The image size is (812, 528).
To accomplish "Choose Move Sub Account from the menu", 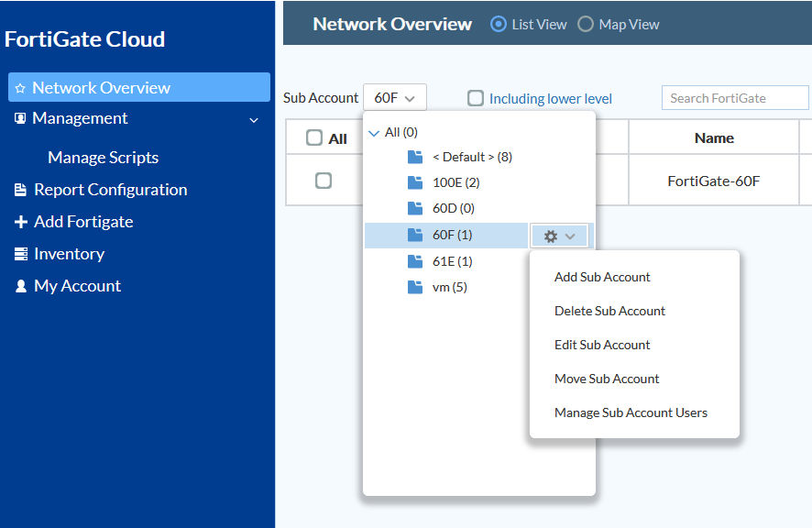I will click(607, 379).
